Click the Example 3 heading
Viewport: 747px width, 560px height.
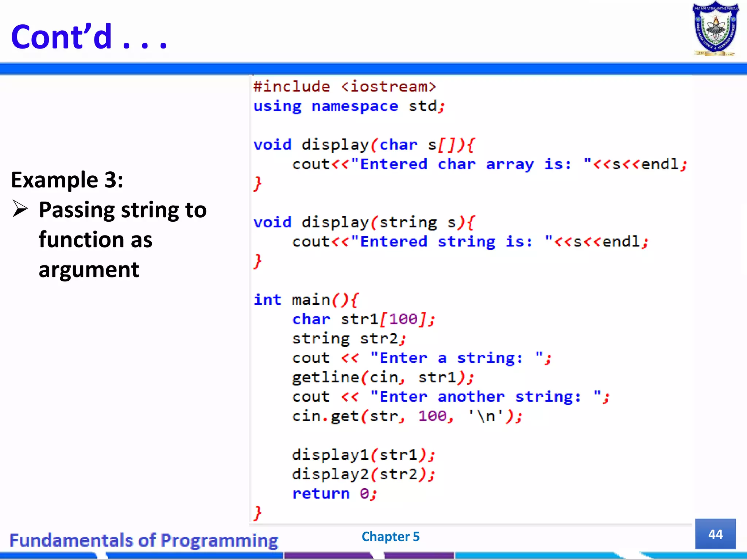(x=67, y=180)
